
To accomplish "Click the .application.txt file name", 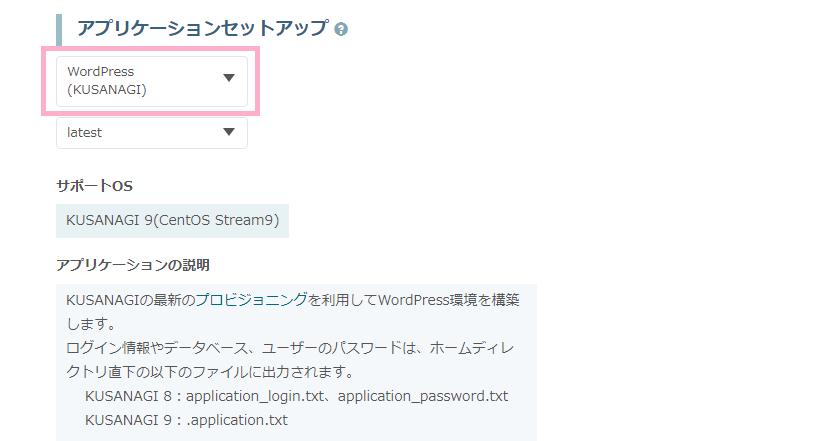I will pyautogui.click(x=237, y=419).
